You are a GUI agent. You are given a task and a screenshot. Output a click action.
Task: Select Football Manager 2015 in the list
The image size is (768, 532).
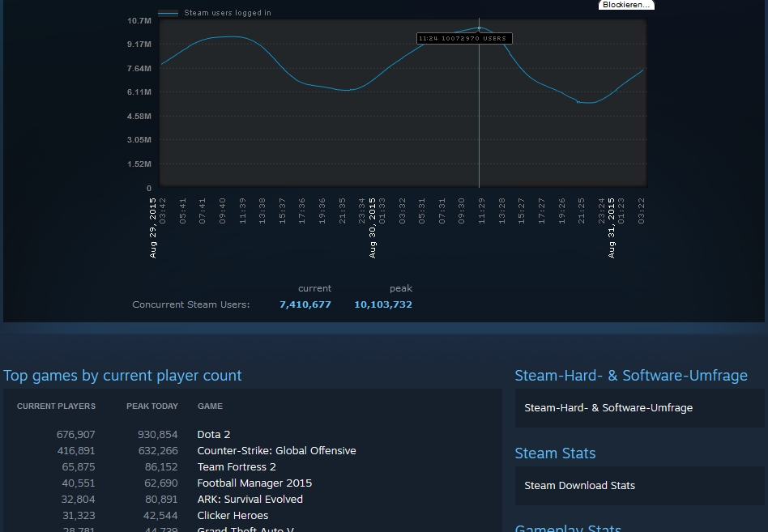coord(254,483)
